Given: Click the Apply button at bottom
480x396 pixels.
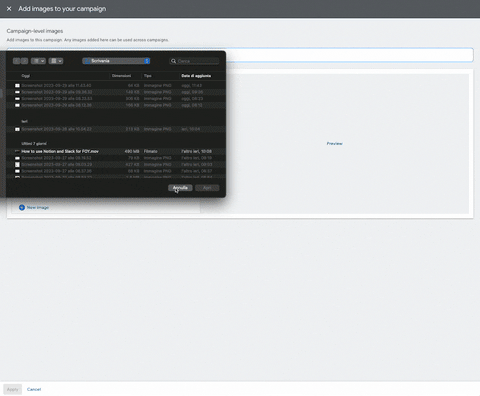Looking at the screenshot, I should [13, 389].
